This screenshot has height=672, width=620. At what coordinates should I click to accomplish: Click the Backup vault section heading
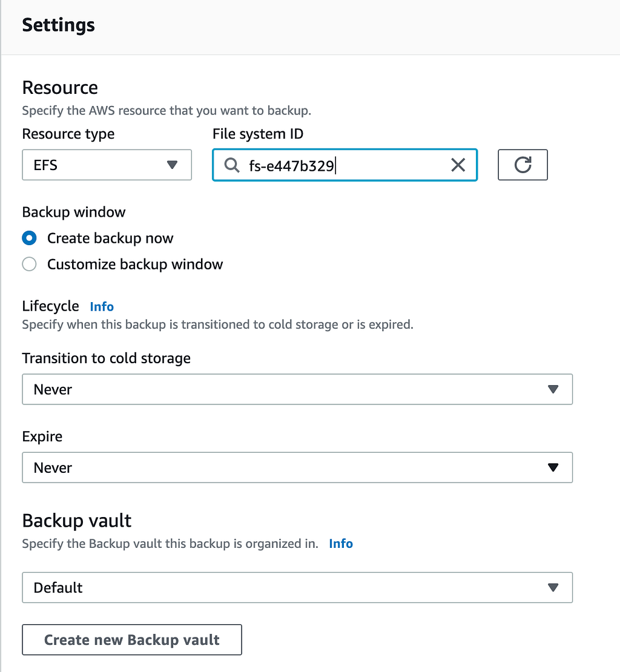(x=77, y=521)
